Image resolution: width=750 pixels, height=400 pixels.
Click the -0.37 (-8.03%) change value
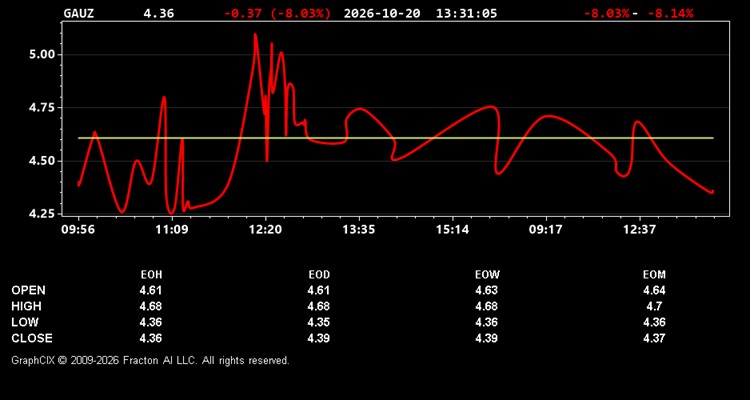pyautogui.click(x=277, y=13)
